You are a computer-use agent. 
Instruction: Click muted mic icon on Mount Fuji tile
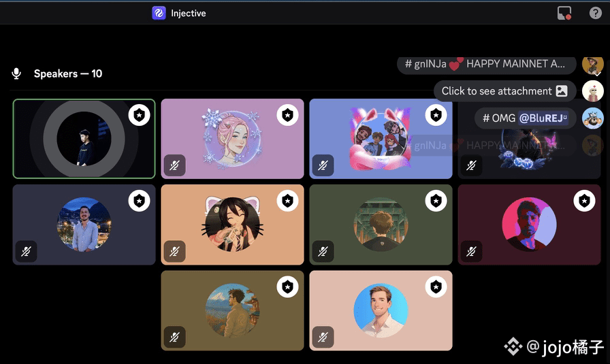tap(174, 337)
